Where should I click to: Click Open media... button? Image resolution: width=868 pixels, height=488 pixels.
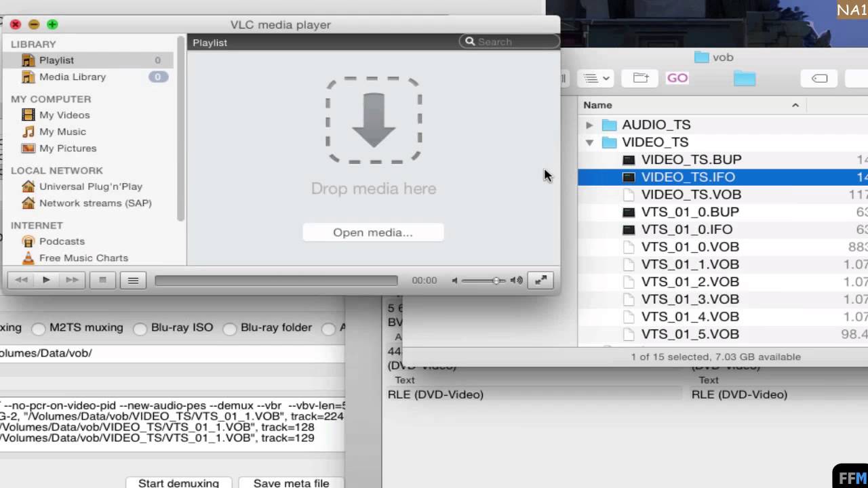click(373, 232)
